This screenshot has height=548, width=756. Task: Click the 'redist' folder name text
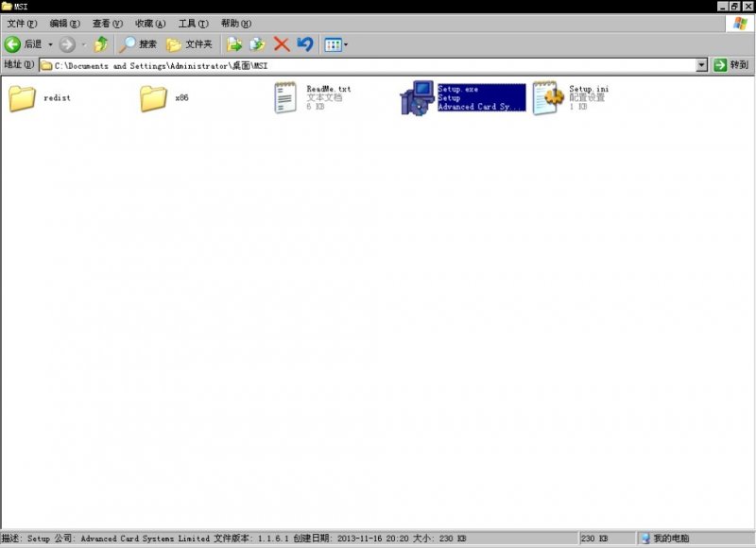(57, 98)
